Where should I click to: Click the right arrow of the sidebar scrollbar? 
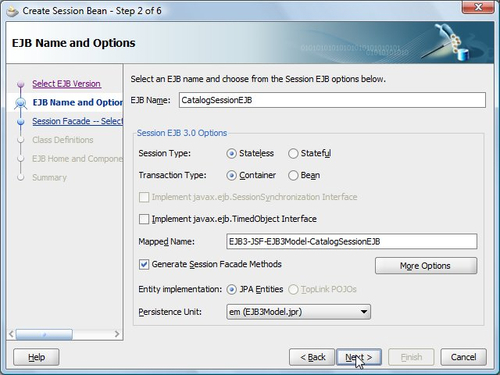(x=117, y=334)
